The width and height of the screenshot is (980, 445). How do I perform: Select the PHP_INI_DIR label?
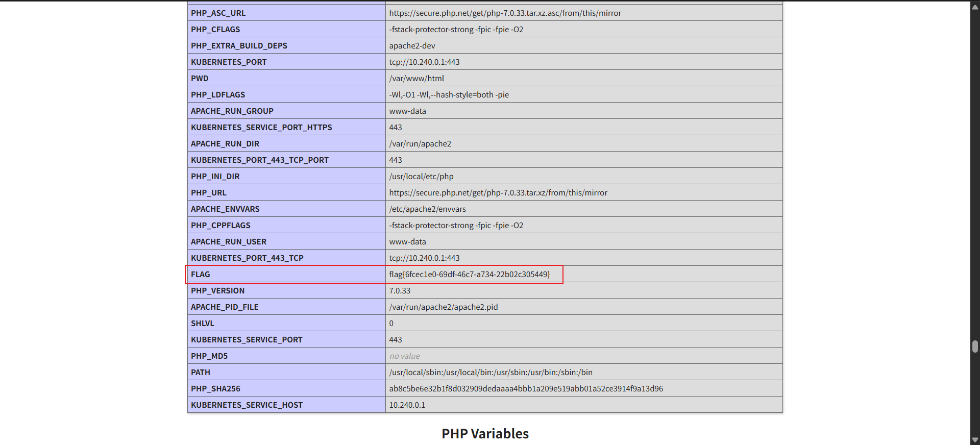point(215,177)
